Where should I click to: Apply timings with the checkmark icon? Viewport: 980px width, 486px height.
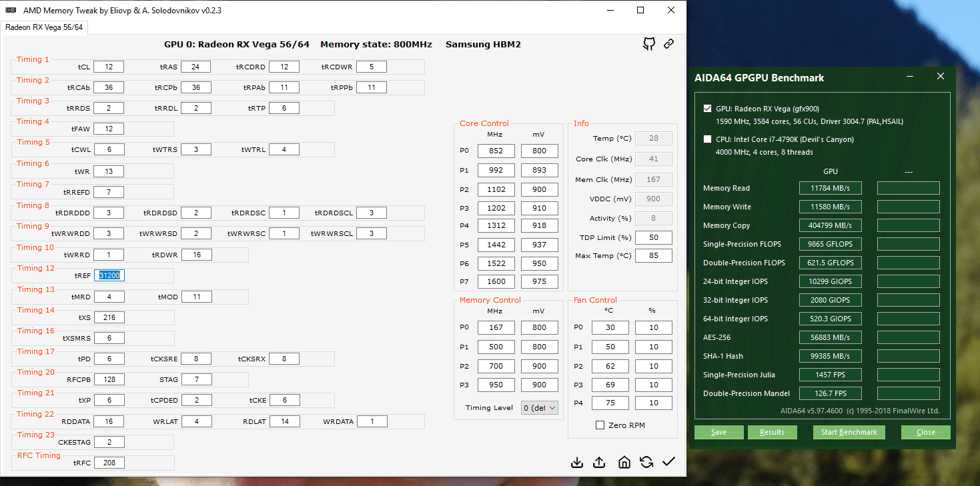click(668, 462)
